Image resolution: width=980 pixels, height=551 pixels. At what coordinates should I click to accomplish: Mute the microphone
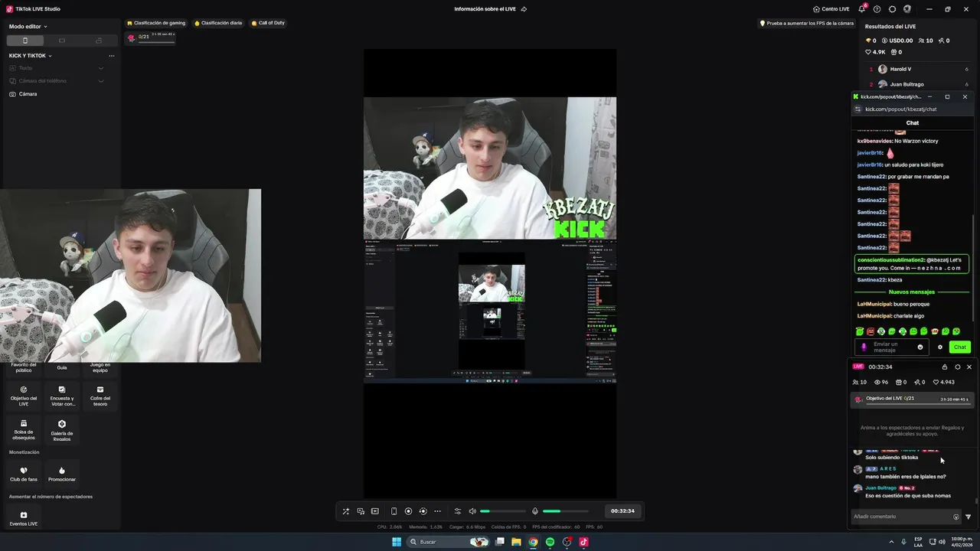tap(535, 511)
